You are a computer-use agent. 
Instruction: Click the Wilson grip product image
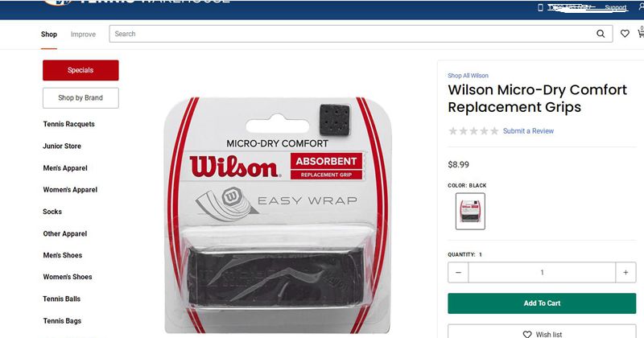278,215
